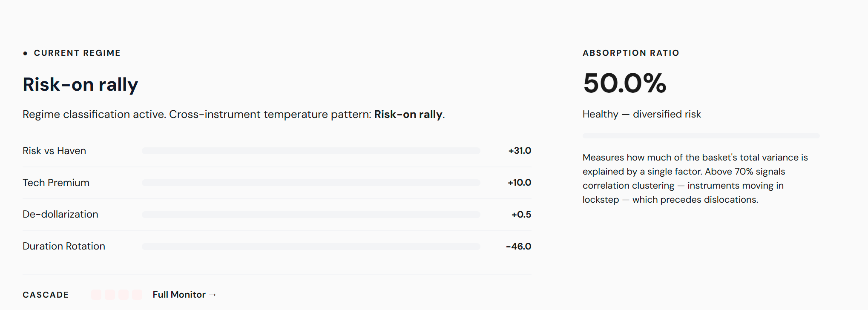This screenshot has height=310, width=868.
Task: Select the third cascade indicator square
Action: click(124, 294)
